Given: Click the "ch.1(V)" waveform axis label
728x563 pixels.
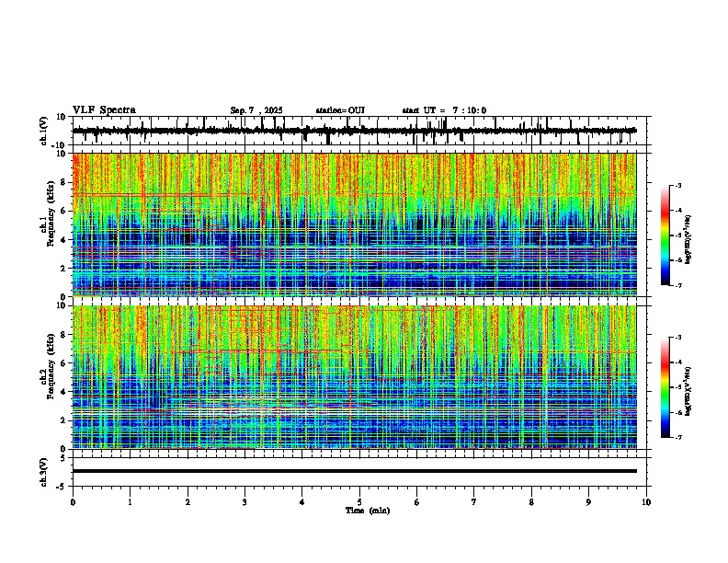Looking at the screenshot, I should coord(44,131).
